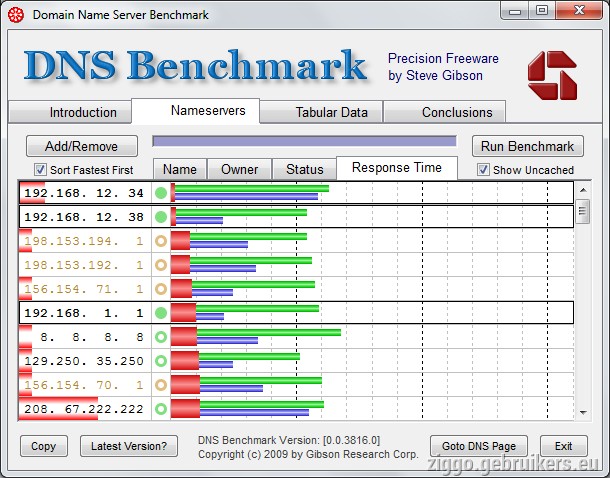The width and height of the screenshot is (610, 478).
Task: Click Precision Freeware by Steve Gibson text
Action: (x=443, y=67)
